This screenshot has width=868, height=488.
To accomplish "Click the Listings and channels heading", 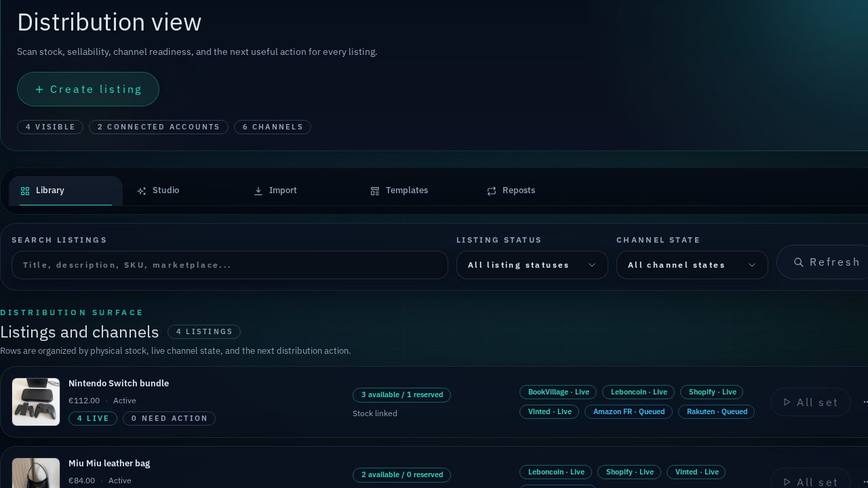I will [79, 332].
